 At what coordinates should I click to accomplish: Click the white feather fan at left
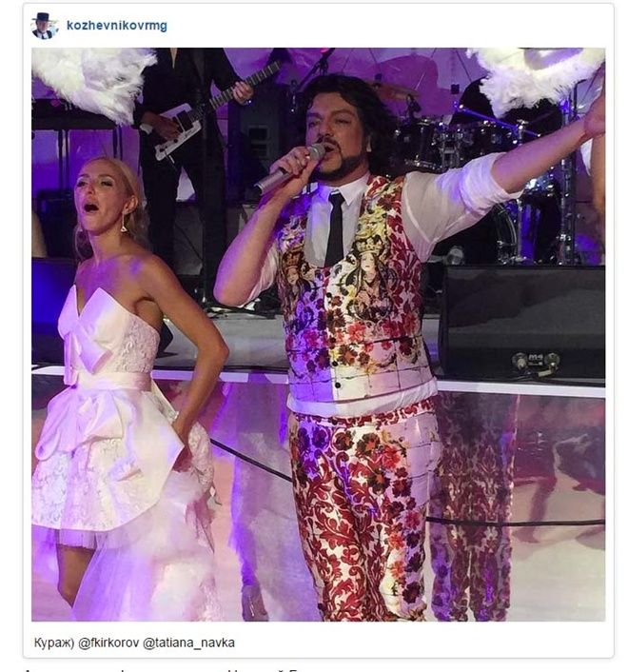coord(92,82)
